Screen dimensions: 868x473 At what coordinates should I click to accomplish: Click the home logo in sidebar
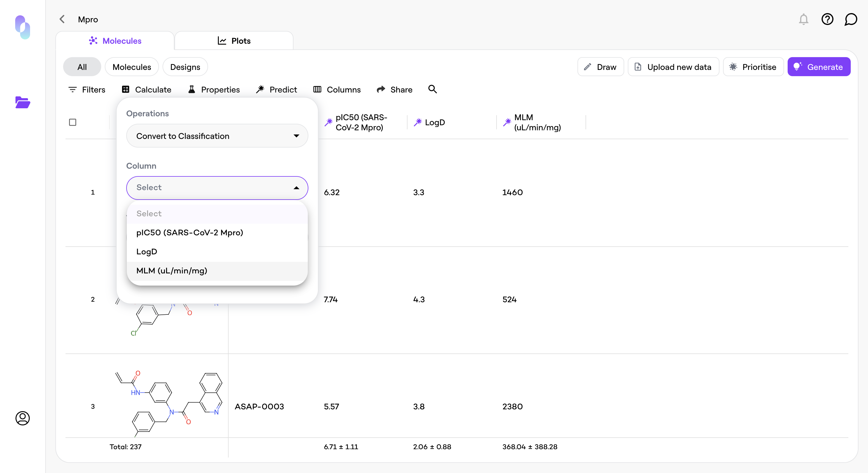click(x=23, y=27)
